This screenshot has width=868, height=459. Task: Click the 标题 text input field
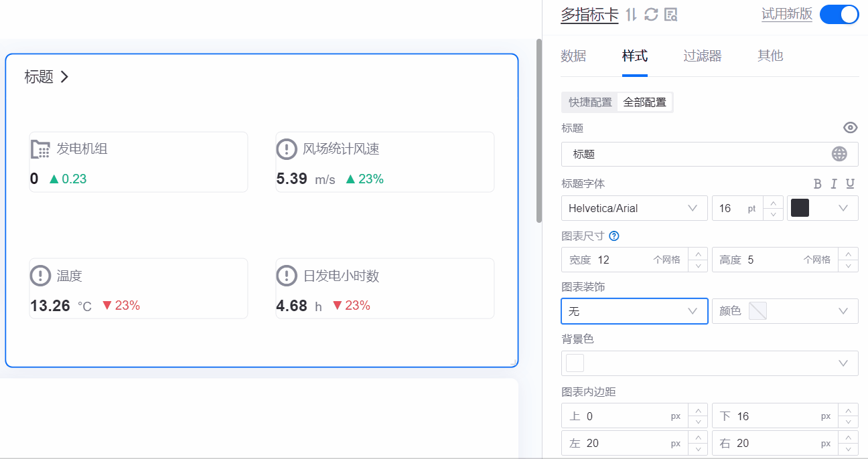(697, 154)
